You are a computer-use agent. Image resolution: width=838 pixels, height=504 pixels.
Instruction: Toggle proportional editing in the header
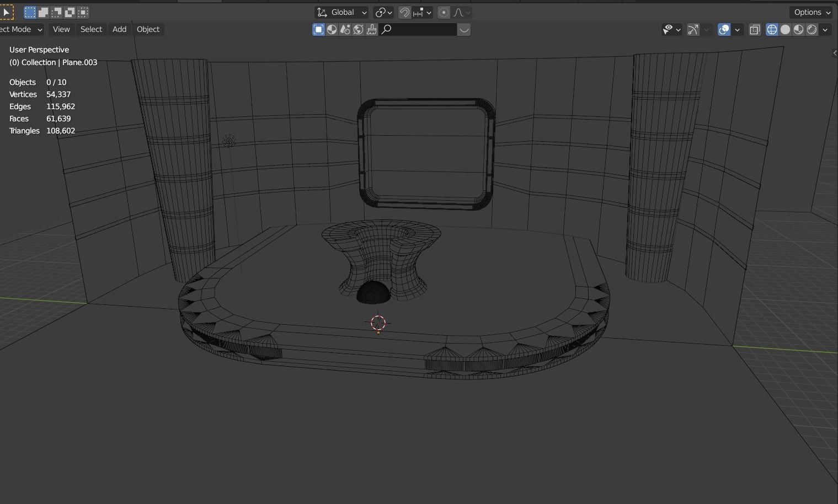coord(443,12)
